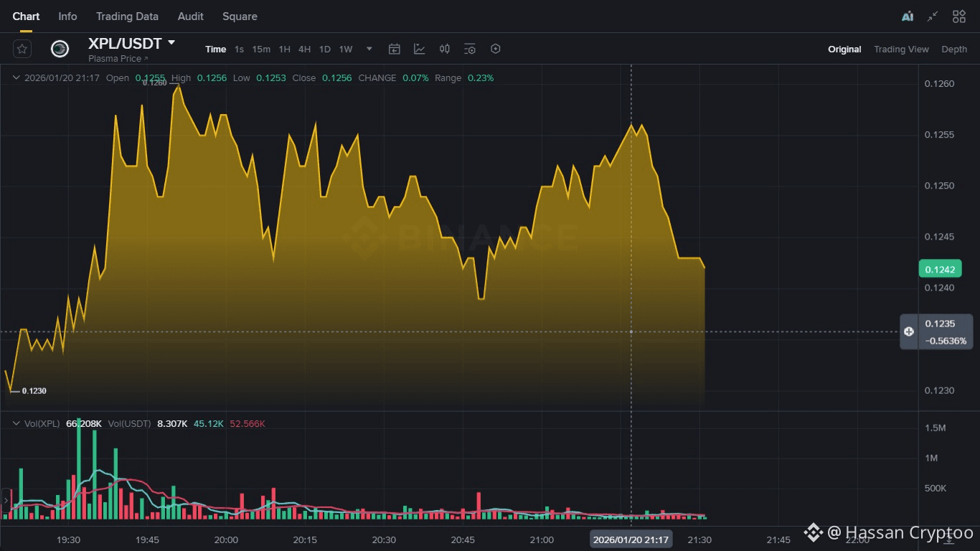Screen dimensions: 980x551
Task: Open the go-to-date calendar icon
Action: [x=394, y=49]
